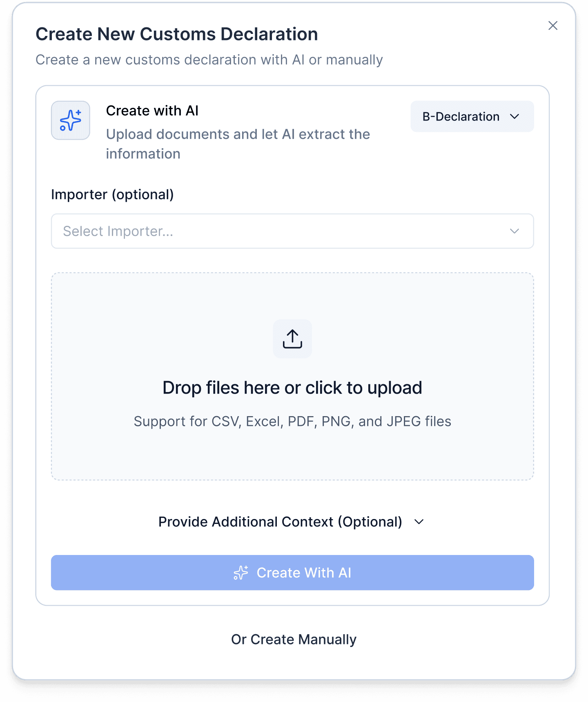
Task: Click the Create New Customs Declaration title
Action: [x=176, y=33]
